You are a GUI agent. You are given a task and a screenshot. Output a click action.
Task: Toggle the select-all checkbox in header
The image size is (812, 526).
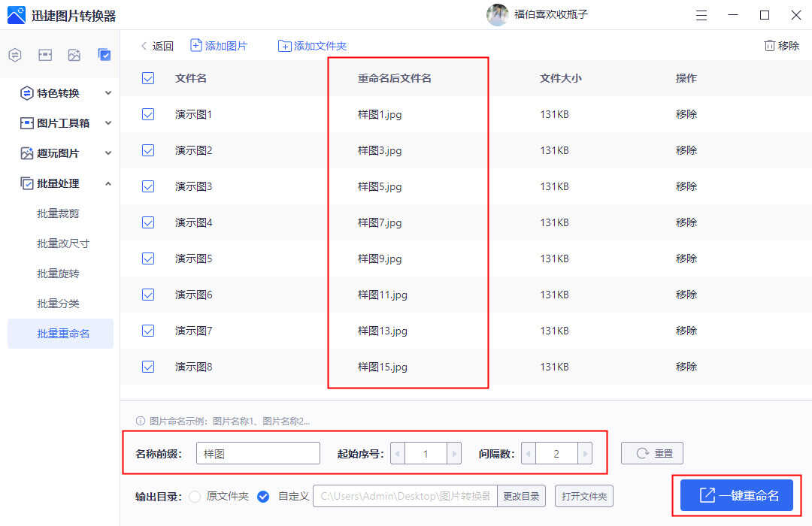148,78
